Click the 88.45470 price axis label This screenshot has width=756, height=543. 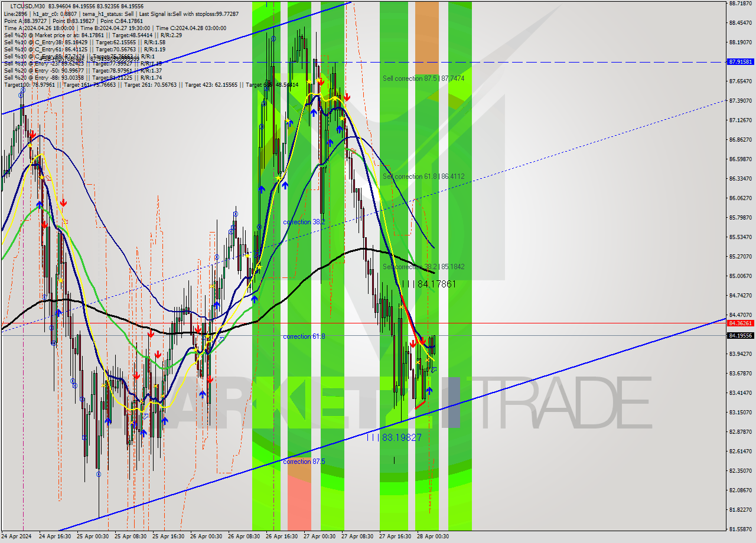pos(740,22)
